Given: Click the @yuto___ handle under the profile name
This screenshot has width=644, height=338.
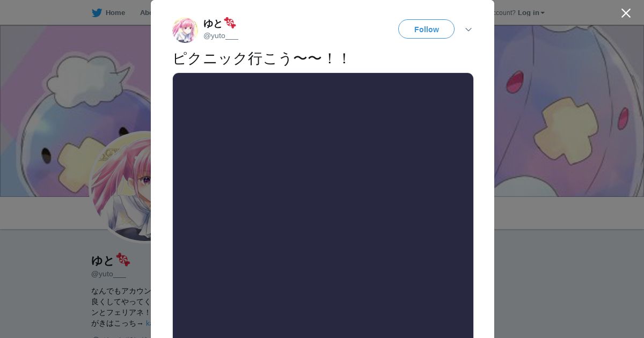Looking at the screenshot, I should point(108,274).
